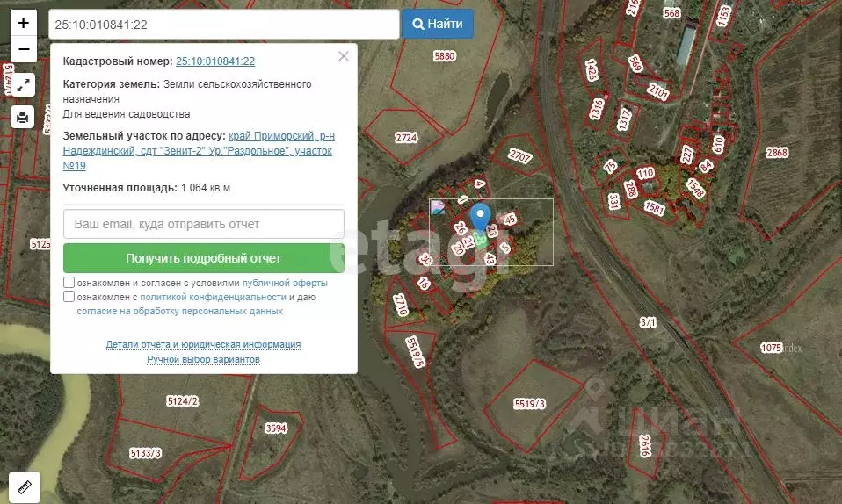Select parcel labeled 288 on map
842x504 pixels.
click(630, 189)
